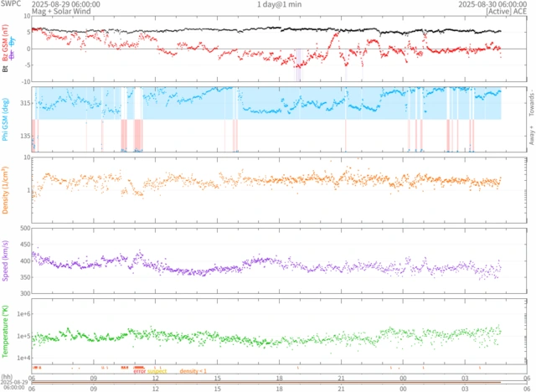Viewport: 536px width, 392px height.
Task: Click the orange "density<1" legend marker
Action: pos(193,371)
